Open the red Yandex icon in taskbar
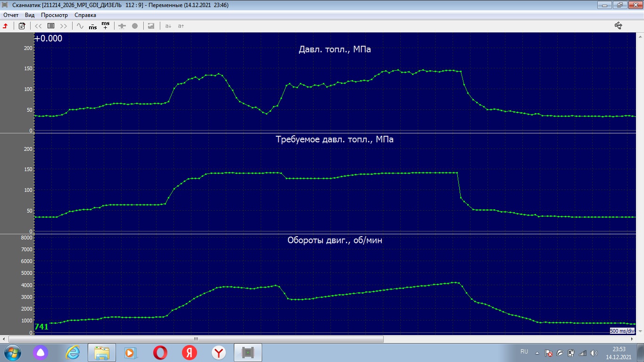The height and width of the screenshot is (362, 644). (x=189, y=353)
